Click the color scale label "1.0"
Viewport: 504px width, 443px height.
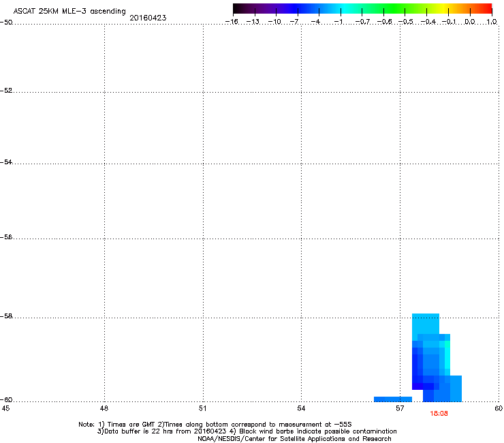[x=492, y=22]
